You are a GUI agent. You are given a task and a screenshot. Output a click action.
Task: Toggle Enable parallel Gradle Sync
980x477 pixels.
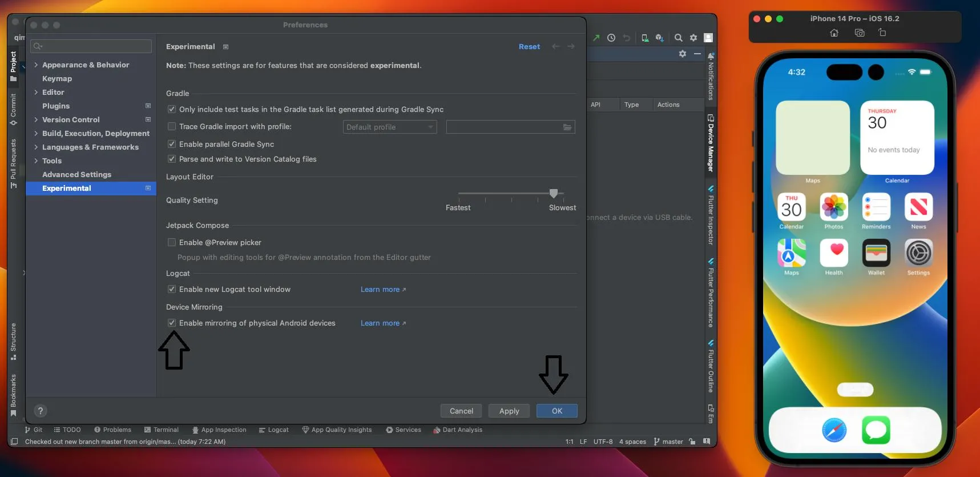click(x=172, y=144)
